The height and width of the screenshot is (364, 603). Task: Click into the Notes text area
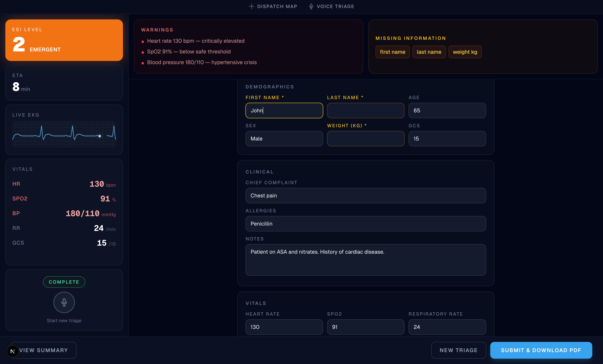click(365, 260)
